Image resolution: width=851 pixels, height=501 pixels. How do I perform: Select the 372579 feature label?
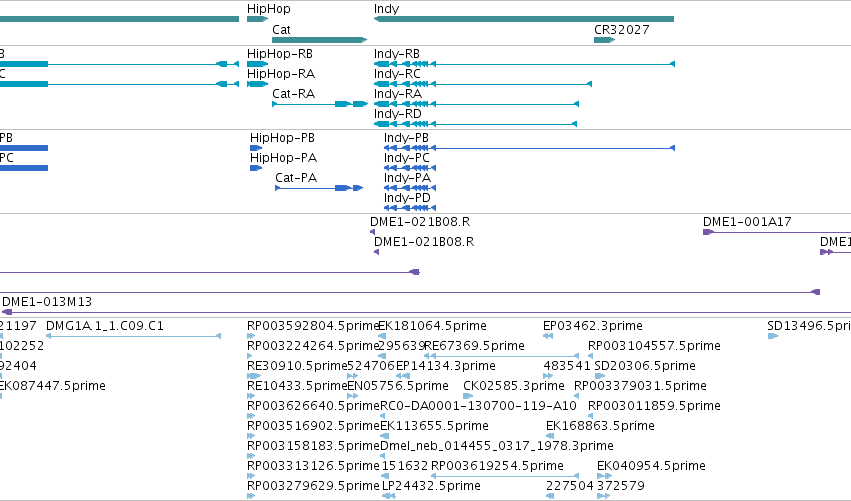621,486
